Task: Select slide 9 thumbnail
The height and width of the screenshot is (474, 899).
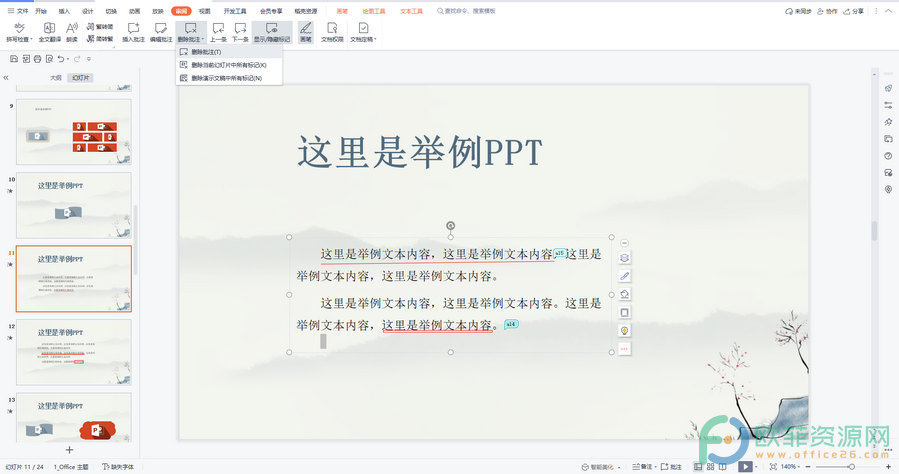Action: pos(74,132)
